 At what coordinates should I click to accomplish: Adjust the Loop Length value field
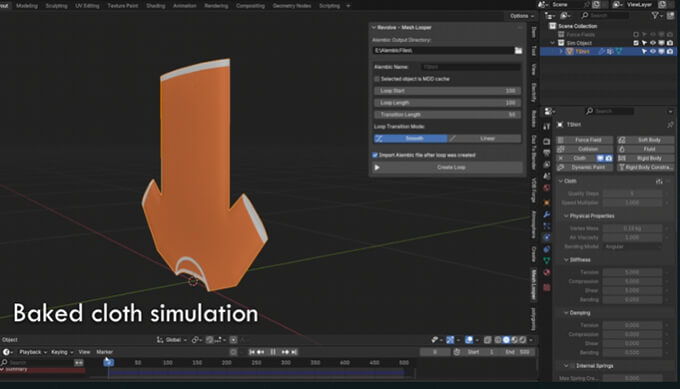[x=447, y=103]
